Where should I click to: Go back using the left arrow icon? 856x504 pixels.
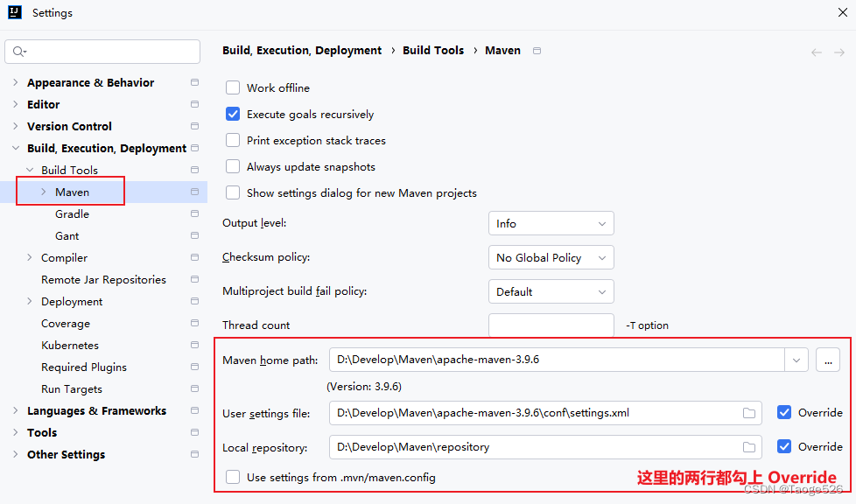[x=816, y=52]
